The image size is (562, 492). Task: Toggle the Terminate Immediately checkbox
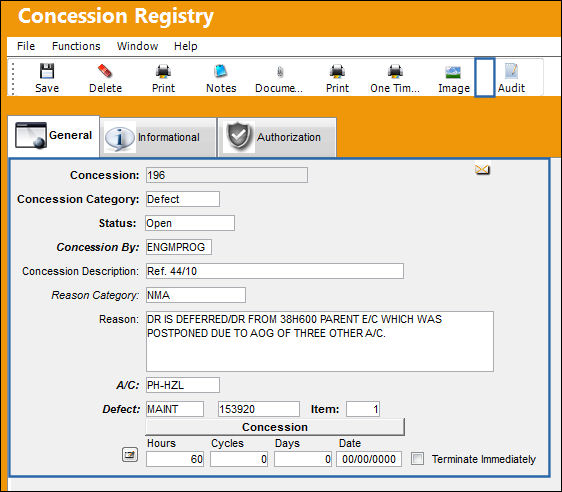(417, 458)
